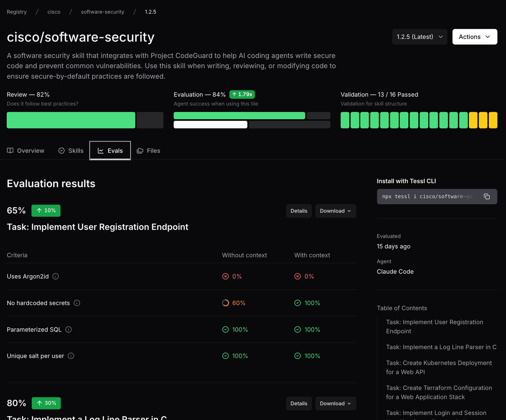Show info for Uses Argon2id criterion
Image resolution: width=506 pixels, height=420 pixels.
56,276
